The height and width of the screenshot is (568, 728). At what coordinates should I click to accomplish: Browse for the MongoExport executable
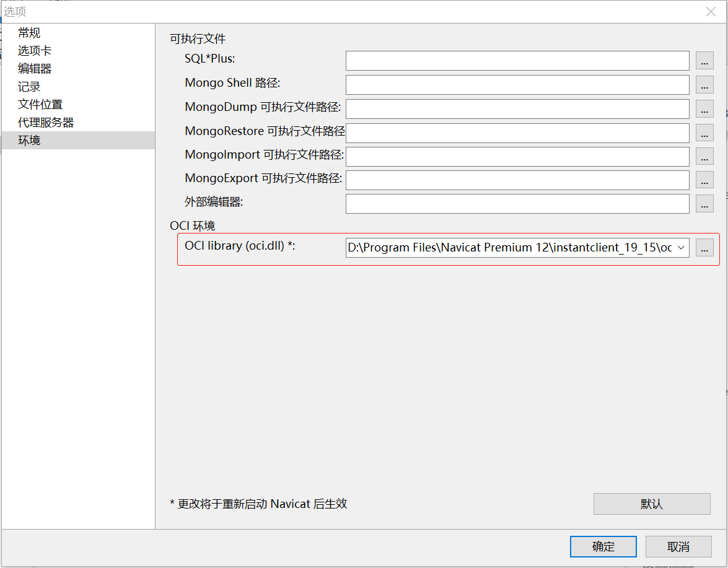pos(704,180)
